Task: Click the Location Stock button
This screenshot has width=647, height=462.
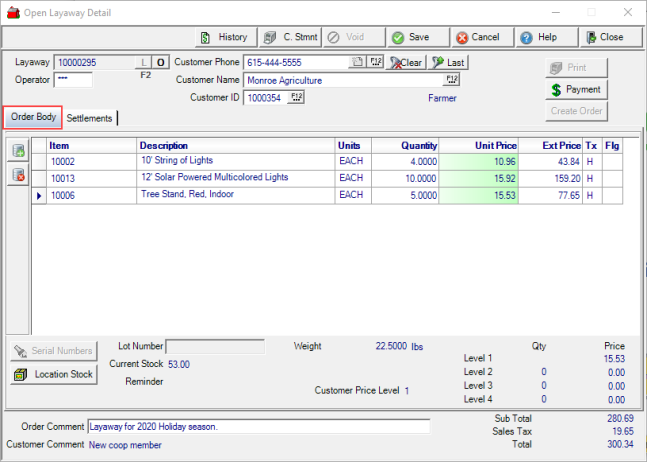Action: point(53,375)
